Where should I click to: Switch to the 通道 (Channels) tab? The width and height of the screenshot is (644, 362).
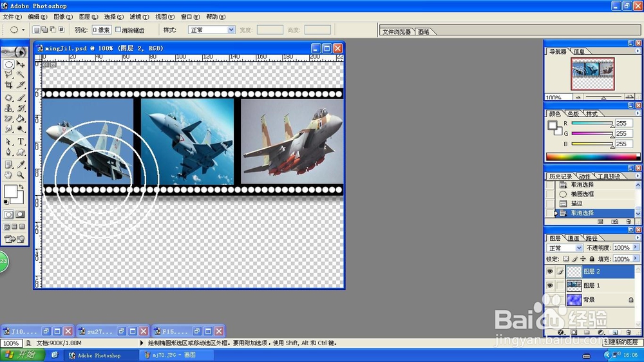pyautogui.click(x=573, y=238)
